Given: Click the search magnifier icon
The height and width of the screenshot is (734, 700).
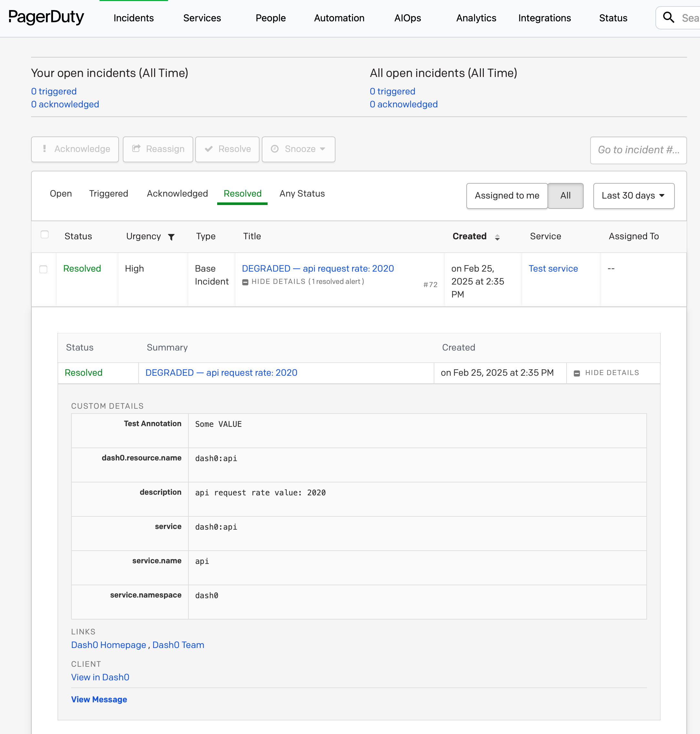Looking at the screenshot, I should (668, 17).
